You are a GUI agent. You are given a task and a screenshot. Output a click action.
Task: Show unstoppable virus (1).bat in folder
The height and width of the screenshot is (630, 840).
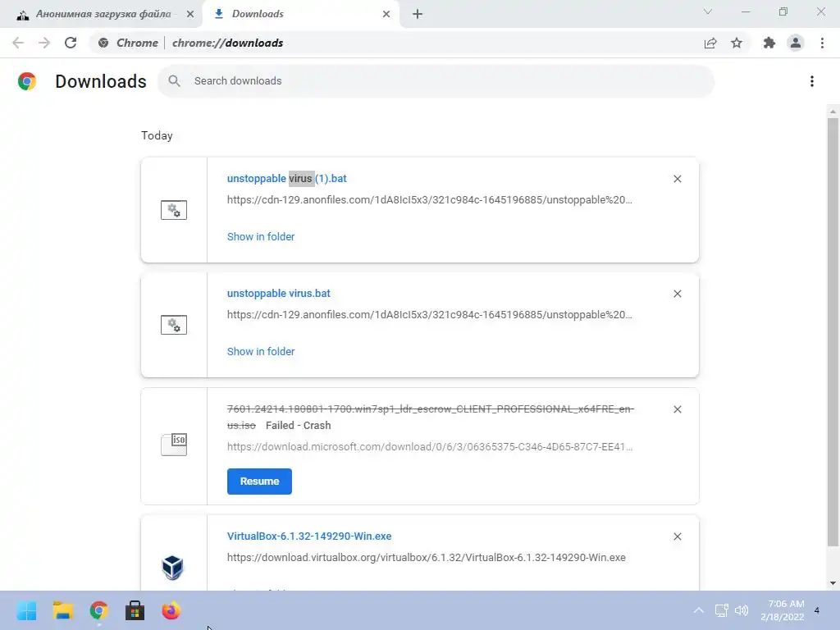tap(261, 237)
